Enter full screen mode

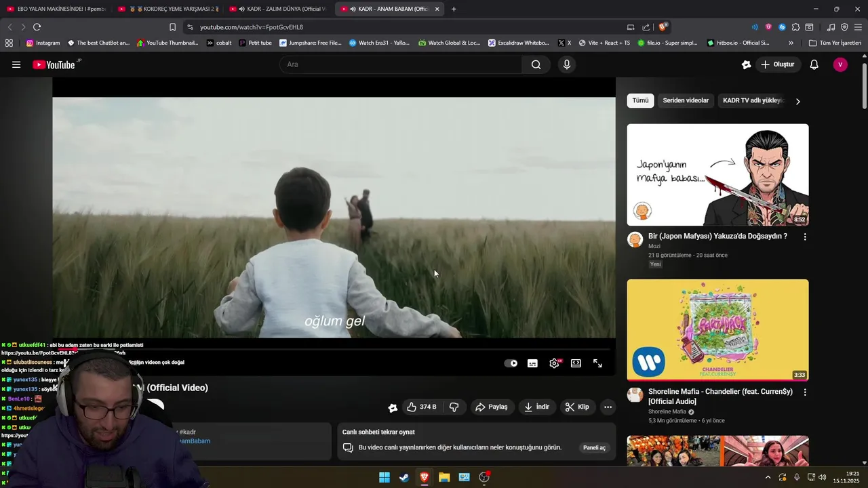(x=597, y=363)
